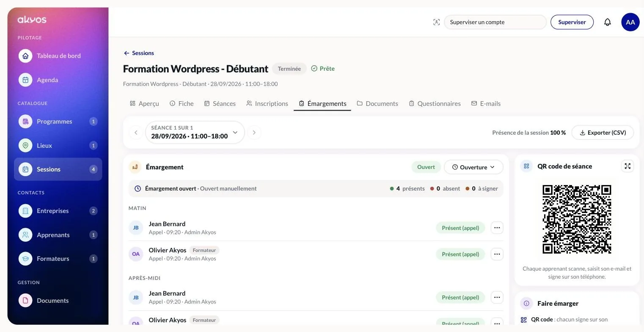644x332 pixels.
Task: Click the Superviser button
Action: point(572,22)
